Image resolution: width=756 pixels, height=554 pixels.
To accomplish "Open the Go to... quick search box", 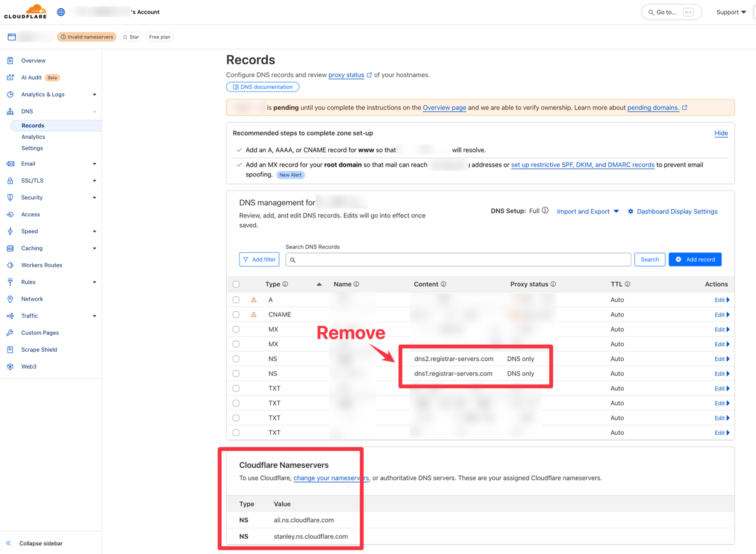I will point(671,12).
